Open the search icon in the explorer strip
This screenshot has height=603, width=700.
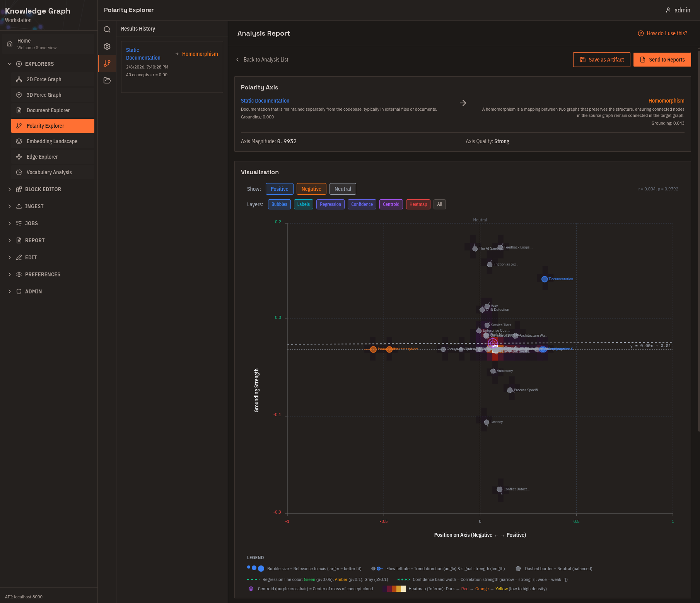[x=107, y=29]
